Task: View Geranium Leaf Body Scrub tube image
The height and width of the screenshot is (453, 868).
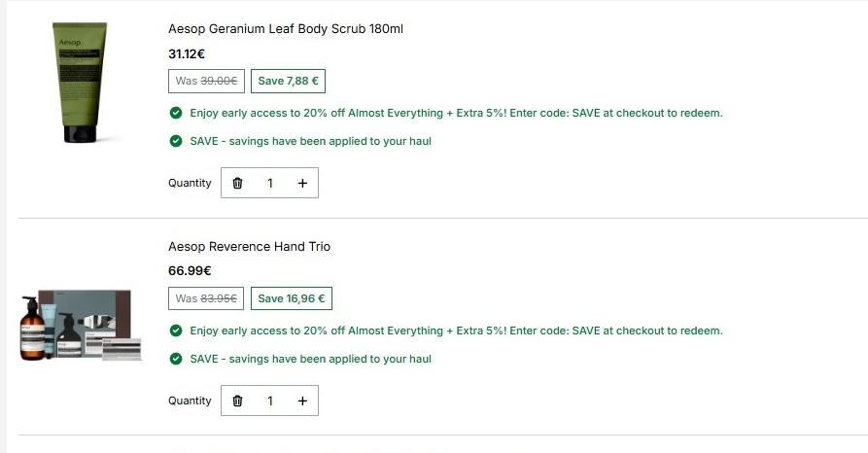Action: point(81,83)
